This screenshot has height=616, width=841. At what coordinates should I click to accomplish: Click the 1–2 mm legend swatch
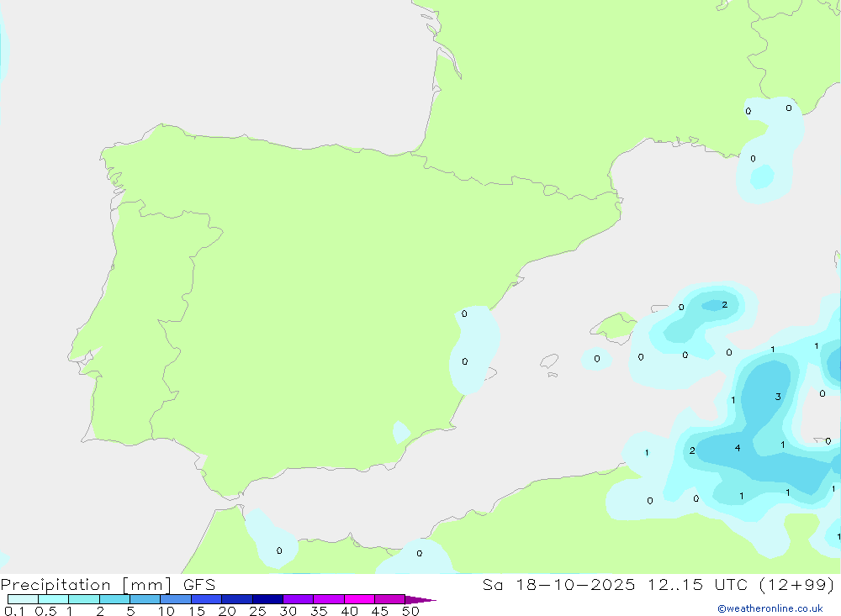(x=83, y=599)
